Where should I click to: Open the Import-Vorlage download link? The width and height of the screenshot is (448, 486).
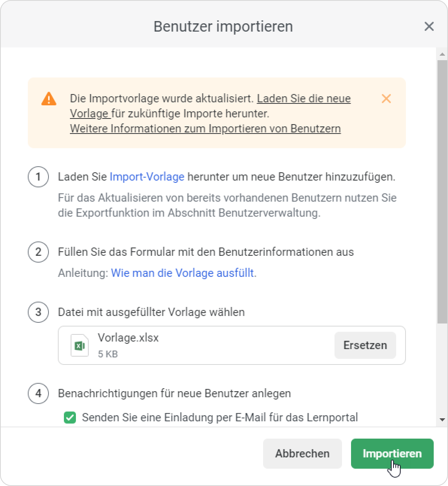point(147,177)
